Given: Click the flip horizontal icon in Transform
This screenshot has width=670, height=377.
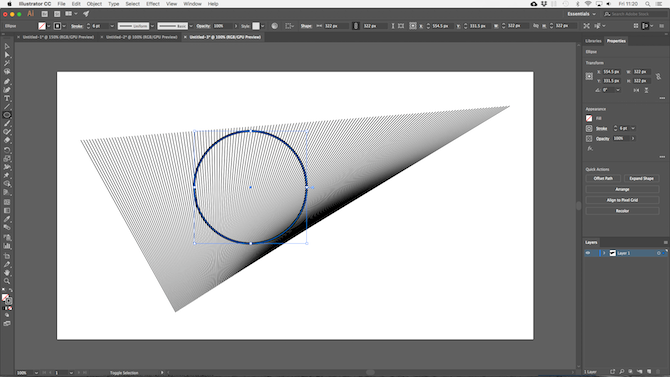Looking at the screenshot, I should [x=636, y=90].
